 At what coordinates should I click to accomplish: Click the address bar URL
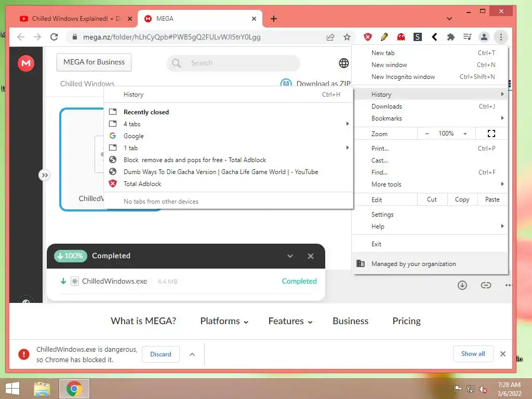click(171, 37)
